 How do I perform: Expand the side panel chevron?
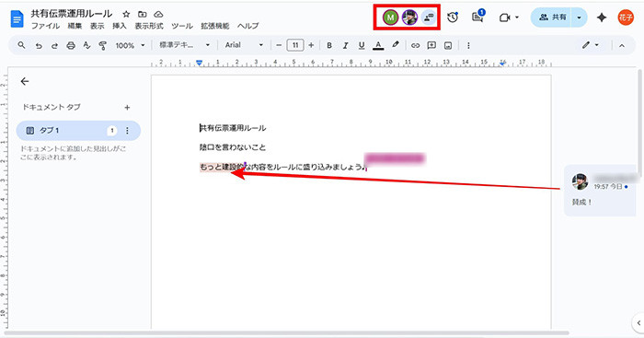638,322
